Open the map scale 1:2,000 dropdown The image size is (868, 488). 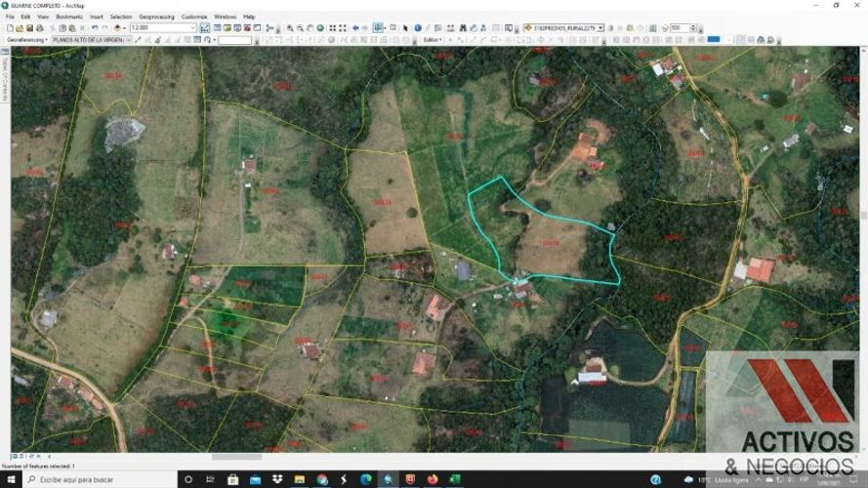[x=193, y=27]
